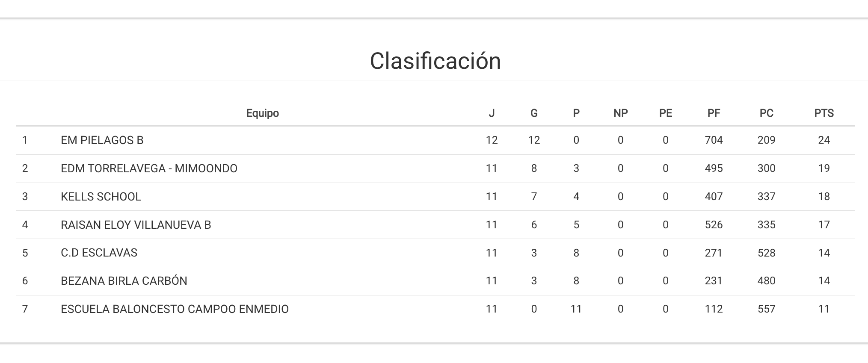
Task: Open EDM TORRELAVEGA - MIMOONDO team row
Action: [149, 168]
